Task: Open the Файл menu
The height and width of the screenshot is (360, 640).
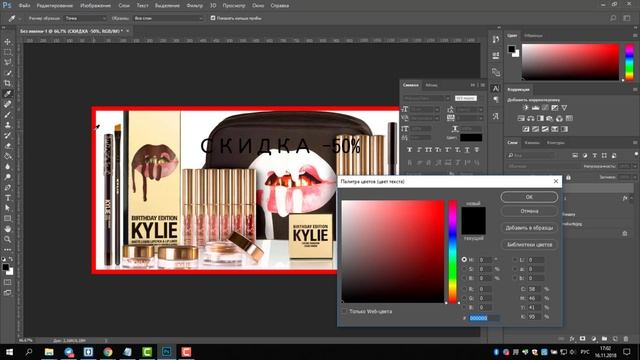Action: coord(24,6)
